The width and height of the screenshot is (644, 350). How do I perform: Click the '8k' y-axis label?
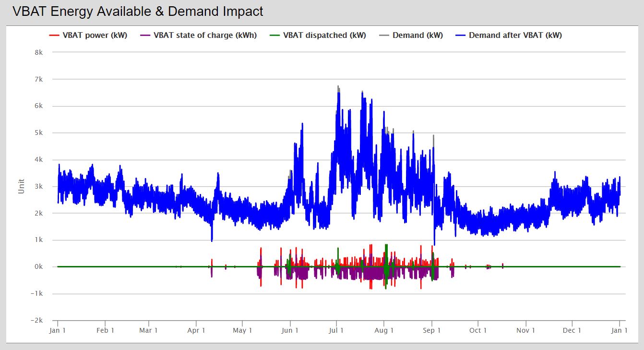point(39,52)
